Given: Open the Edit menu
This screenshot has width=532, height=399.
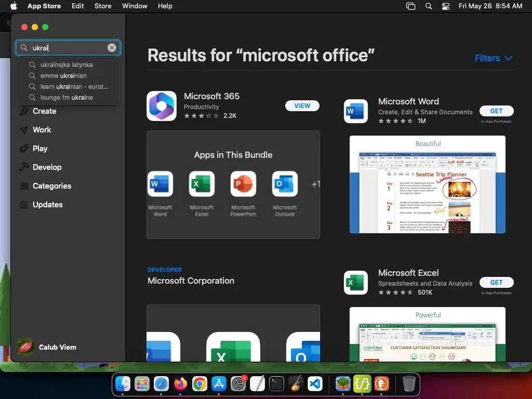Looking at the screenshot, I should pos(78,6).
